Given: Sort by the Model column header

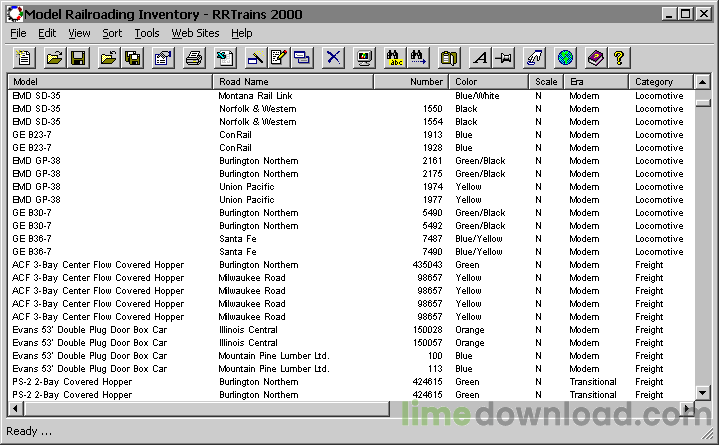Looking at the screenshot, I should pos(111,82).
